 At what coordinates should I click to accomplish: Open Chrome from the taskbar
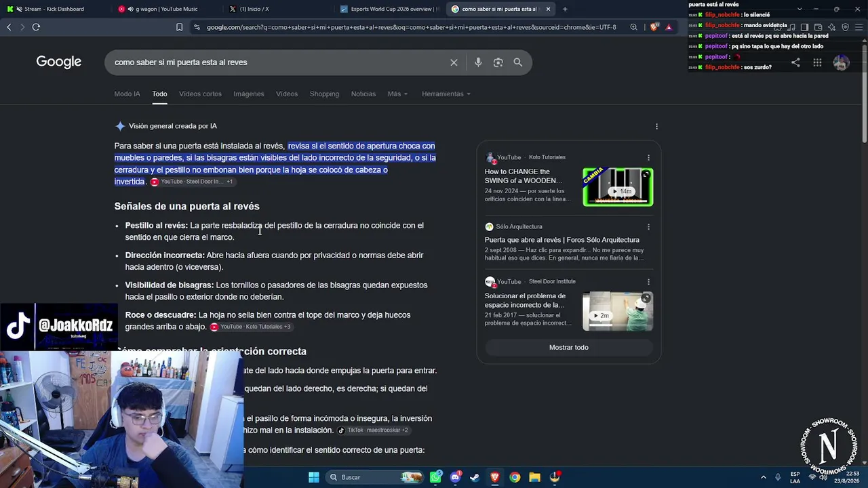(515, 477)
